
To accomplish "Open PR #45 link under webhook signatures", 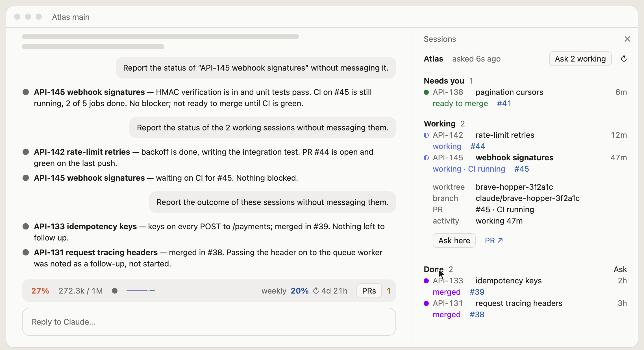I will (x=521, y=169).
